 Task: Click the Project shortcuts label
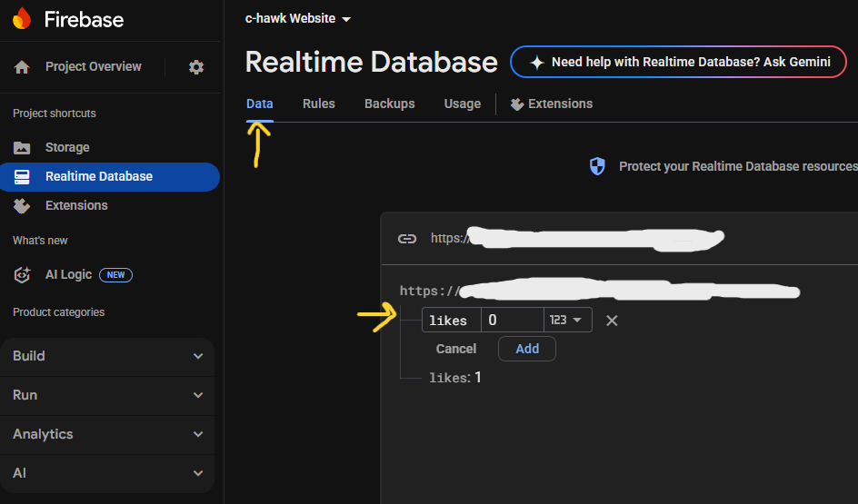point(55,114)
